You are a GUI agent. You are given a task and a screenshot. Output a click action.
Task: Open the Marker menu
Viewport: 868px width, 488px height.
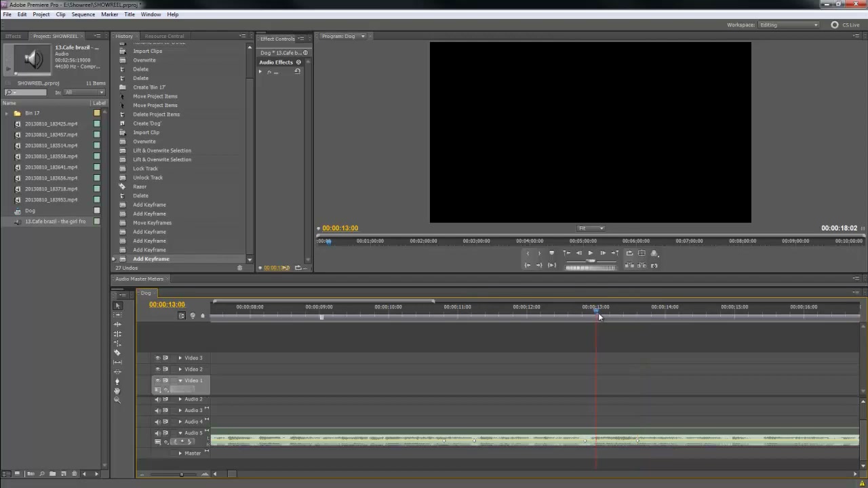[109, 14]
